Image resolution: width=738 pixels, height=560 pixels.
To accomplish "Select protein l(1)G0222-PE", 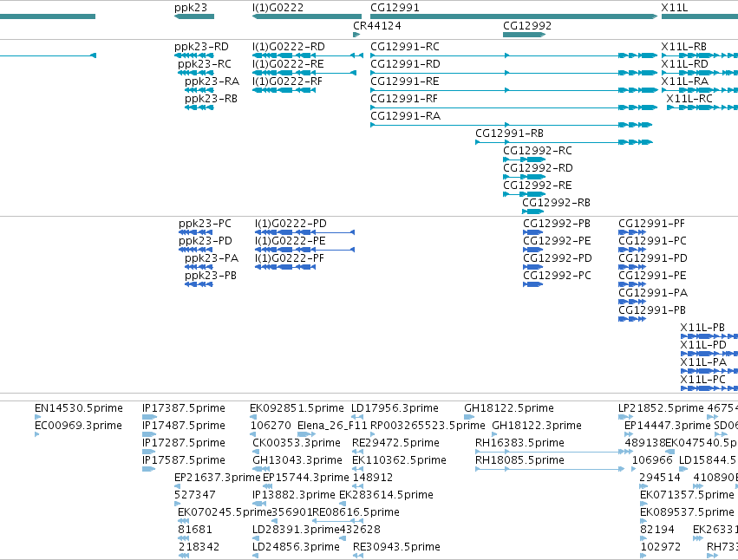I will coord(291,241).
